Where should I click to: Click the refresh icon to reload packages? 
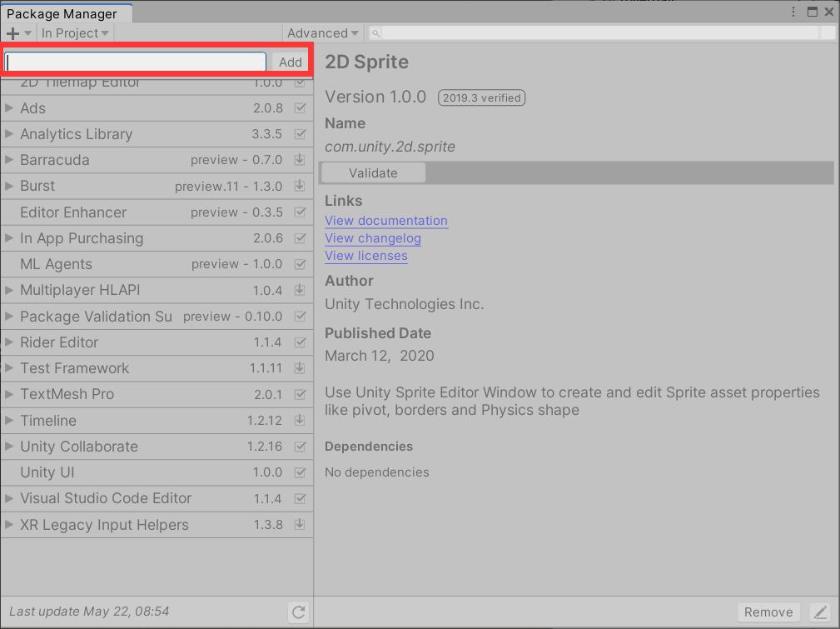click(x=298, y=612)
